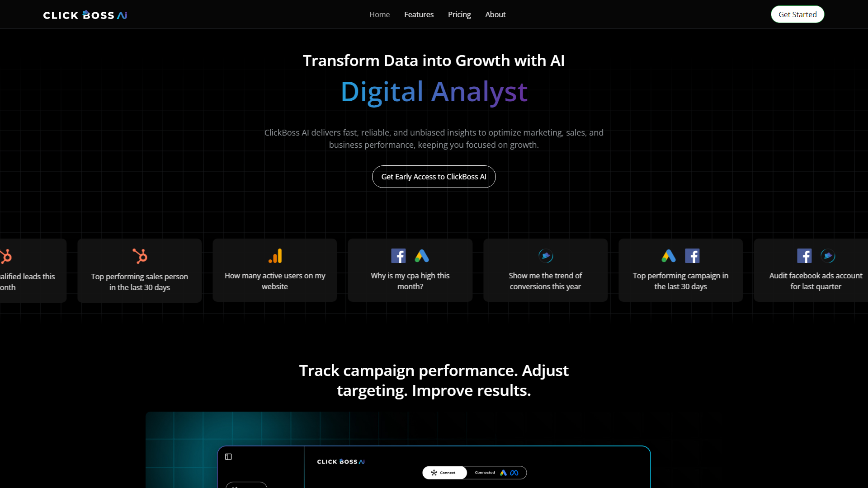Image resolution: width=868 pixels, height=488 pixels.
Task: Click the Google Ads icon on campaign card
Action: pyautogui.click(x=668, y=255)
